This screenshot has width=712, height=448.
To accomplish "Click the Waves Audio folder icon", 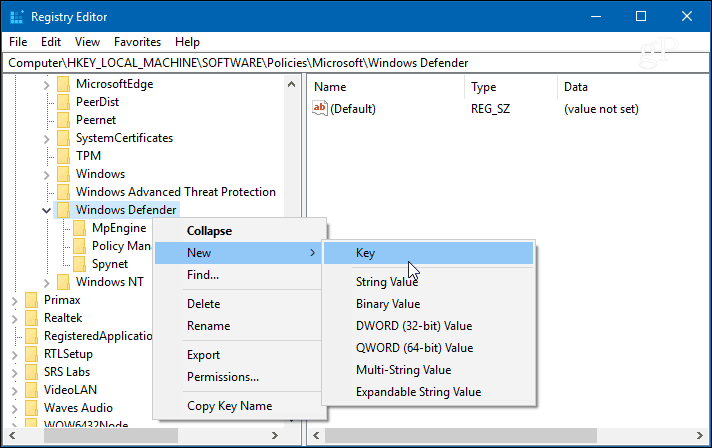I will pos(31,408).
